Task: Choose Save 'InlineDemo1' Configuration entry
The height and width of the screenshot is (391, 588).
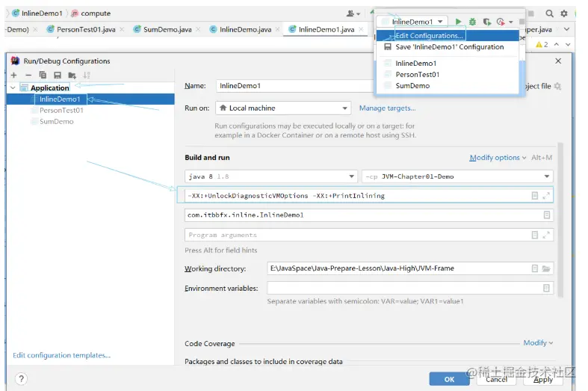Action: (448, 47)
